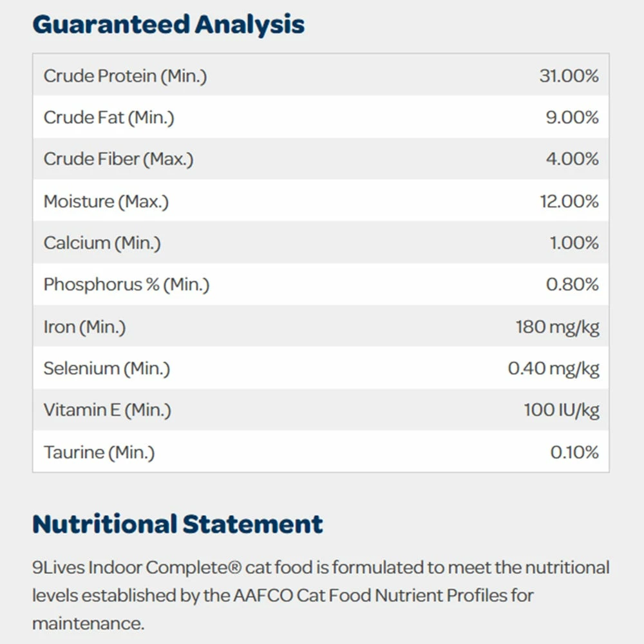Select the Crude Fat (Min.) row label
Screen dimensions: 644x644
[x=109, y=117]
